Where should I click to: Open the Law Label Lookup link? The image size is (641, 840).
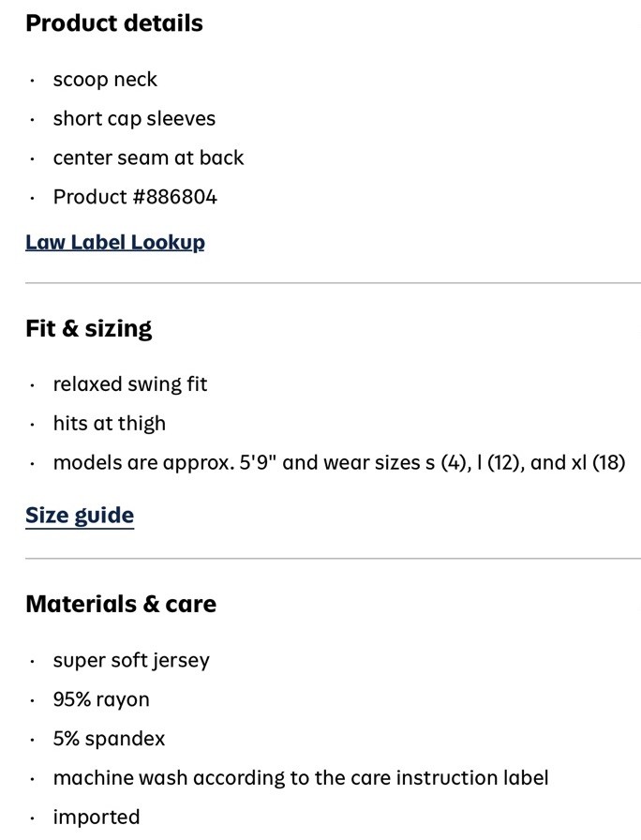point(115,242)
